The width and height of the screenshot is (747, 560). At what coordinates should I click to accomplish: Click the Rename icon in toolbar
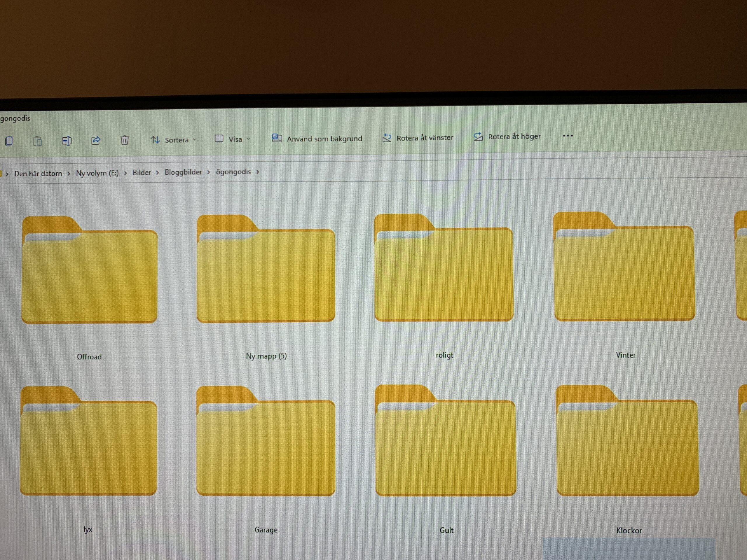(x=67, y=140)
